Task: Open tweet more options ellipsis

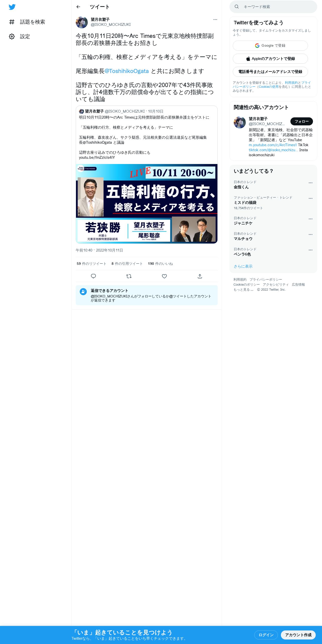Action: coord(215,20)
